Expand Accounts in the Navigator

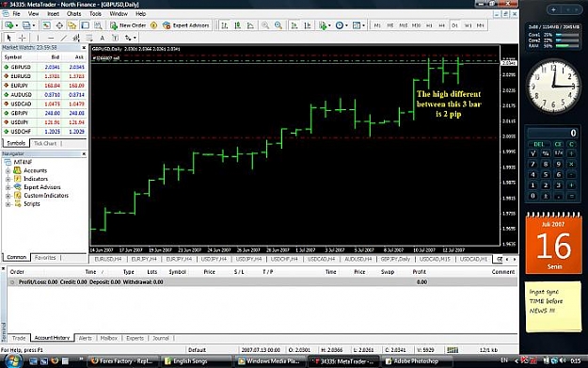pyautogui.click(x=8, y=170)
